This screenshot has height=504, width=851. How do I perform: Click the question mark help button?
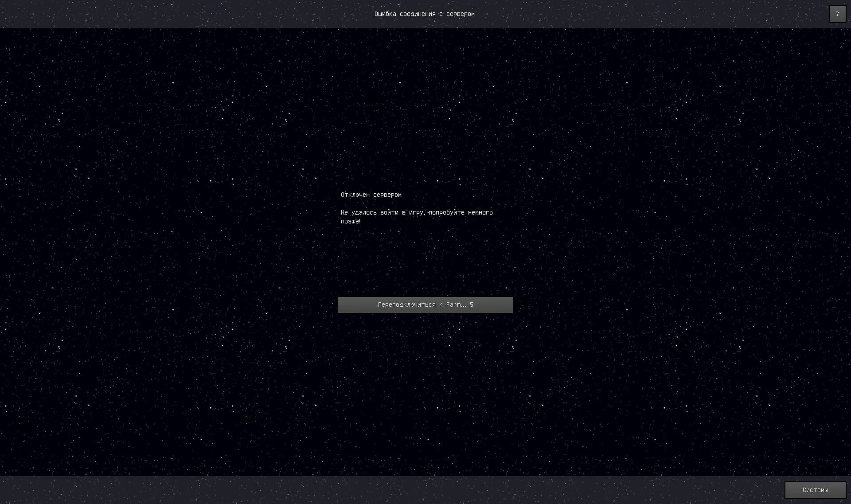coord(837,14)
